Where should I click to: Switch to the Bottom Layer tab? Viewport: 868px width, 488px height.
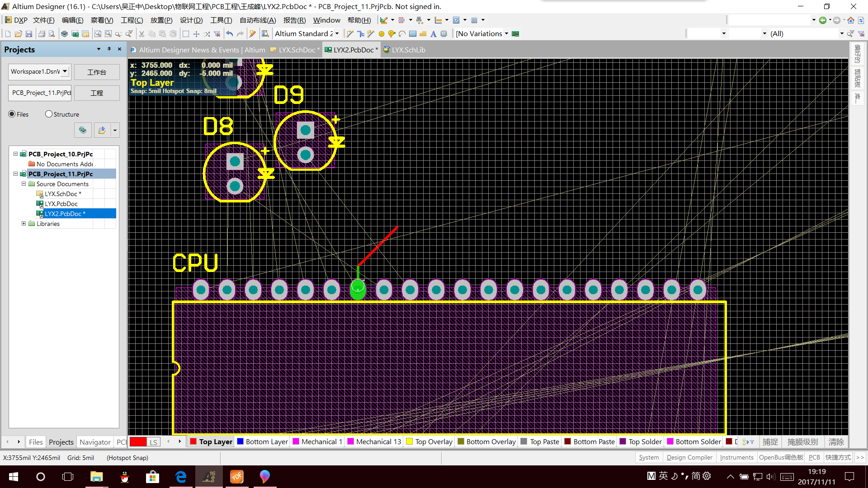tap(263, 442)
